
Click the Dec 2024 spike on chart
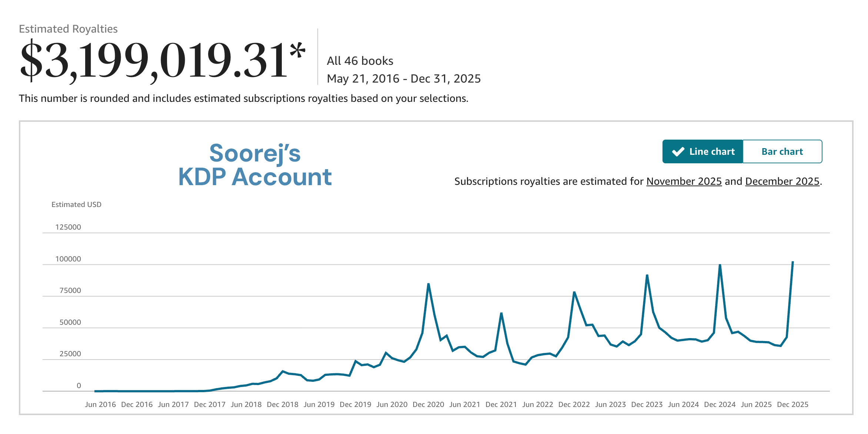[x=720, y=265]
